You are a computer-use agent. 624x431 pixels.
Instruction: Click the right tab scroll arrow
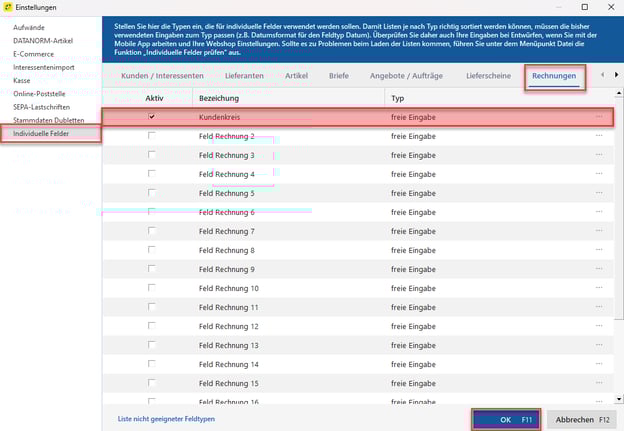tap(602, 75)
